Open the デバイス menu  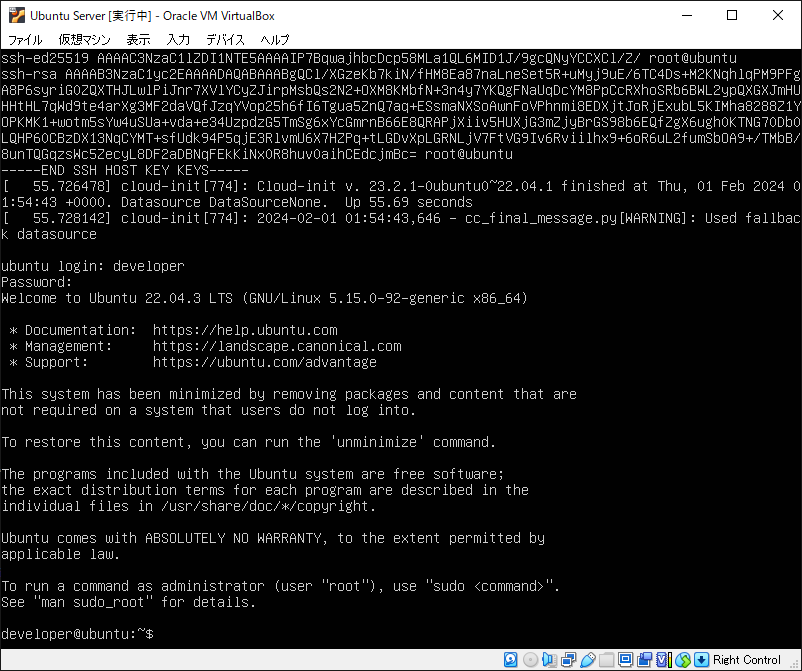(x=226, y=39)
